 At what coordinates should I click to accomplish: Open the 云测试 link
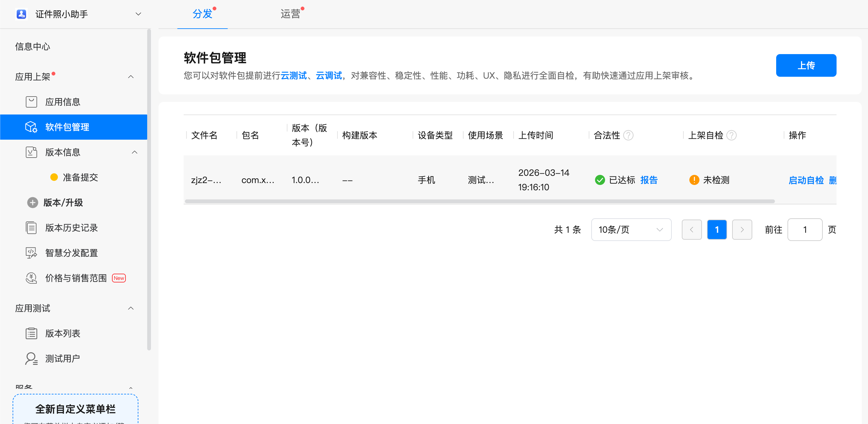tap(293, 75)
